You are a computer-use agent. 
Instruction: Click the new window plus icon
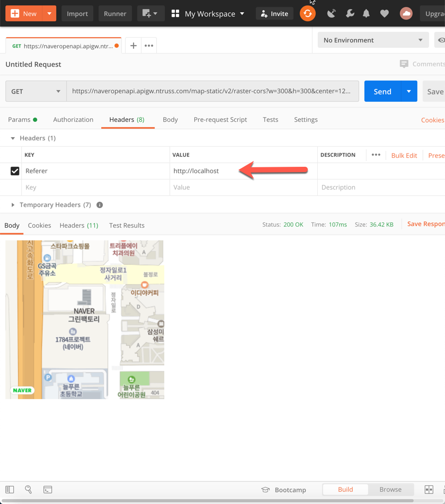pos(151,14)
